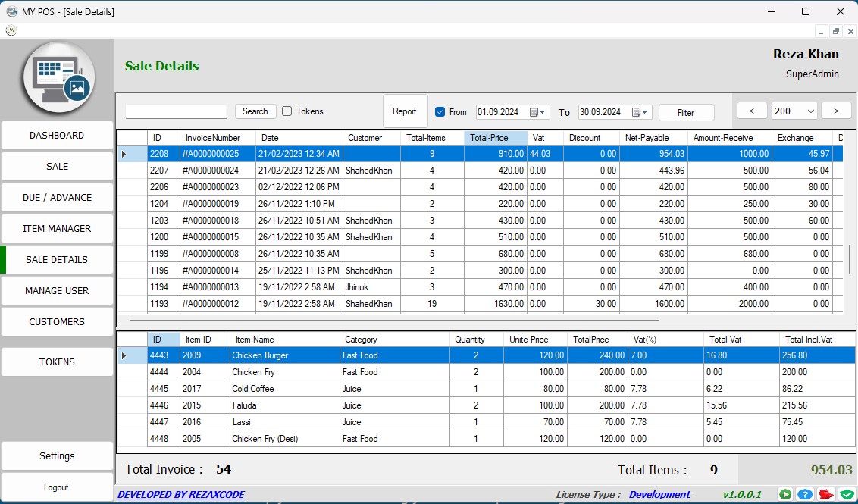Navigate to Item Manager
The width and height of the screenshot is (858, 504).
(57, 229)
